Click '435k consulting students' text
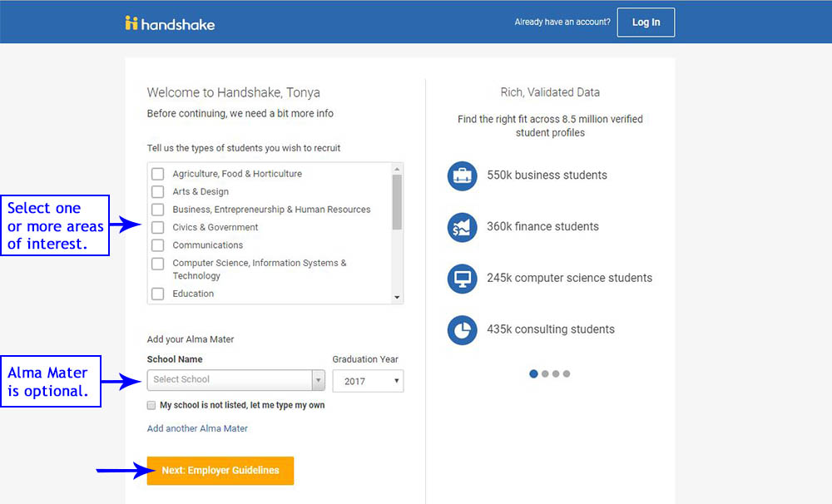The width and height of the screenshot is (832, 504). (551, 329)
